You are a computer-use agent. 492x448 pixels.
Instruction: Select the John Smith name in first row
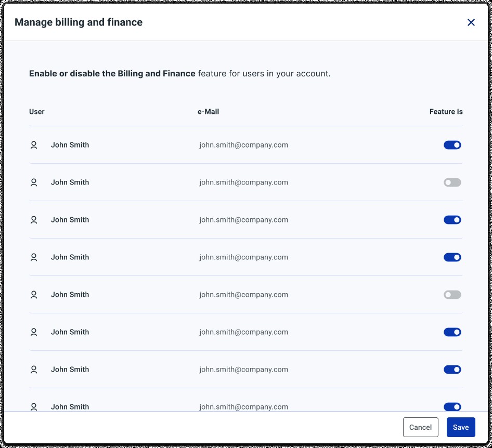pos(70,145)
